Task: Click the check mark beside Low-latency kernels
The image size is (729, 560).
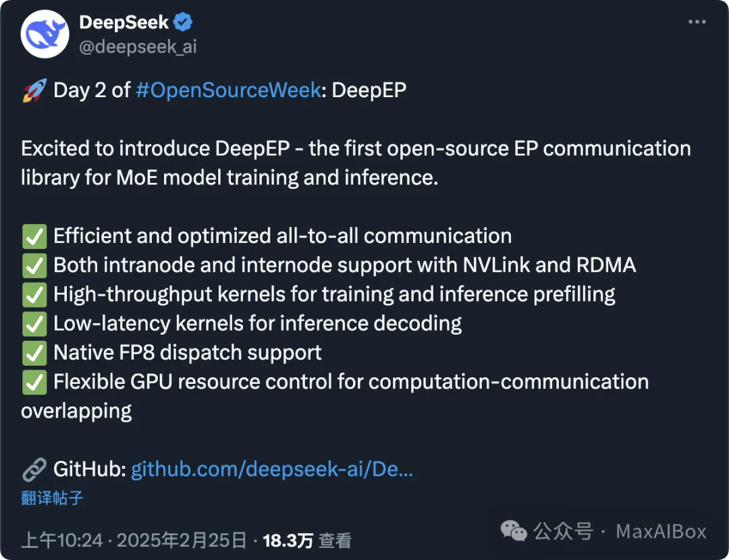Action: [34, 323]
